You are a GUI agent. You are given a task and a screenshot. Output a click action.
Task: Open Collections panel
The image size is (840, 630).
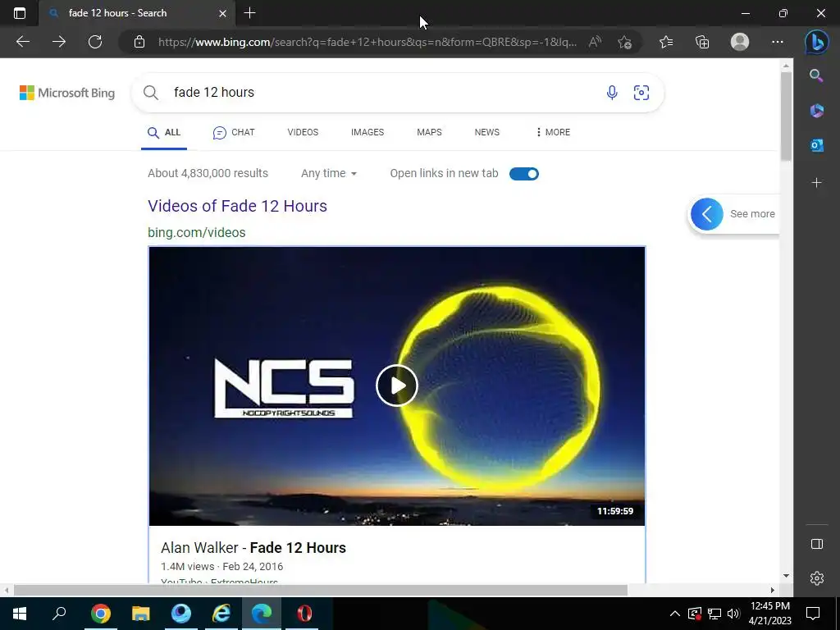702,42
